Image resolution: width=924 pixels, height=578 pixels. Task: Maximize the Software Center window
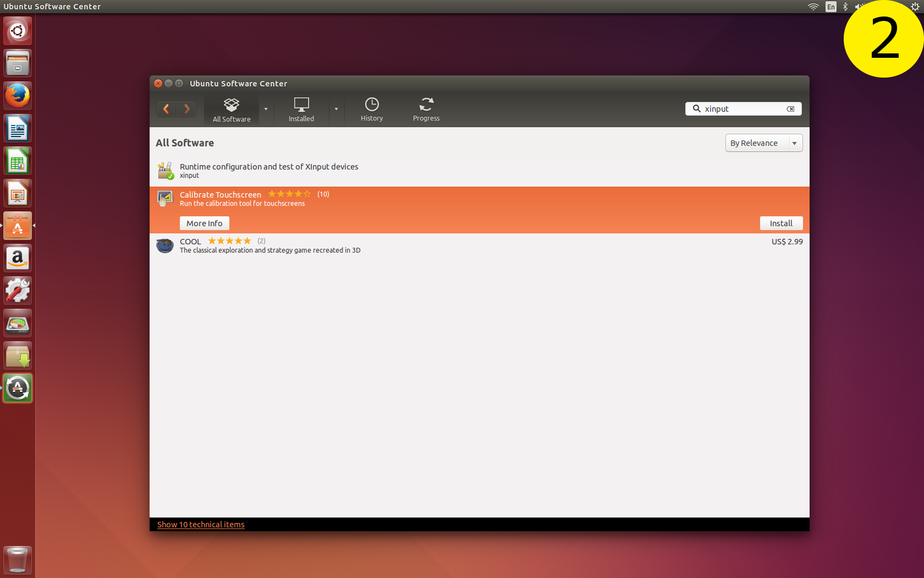point(179,84)
